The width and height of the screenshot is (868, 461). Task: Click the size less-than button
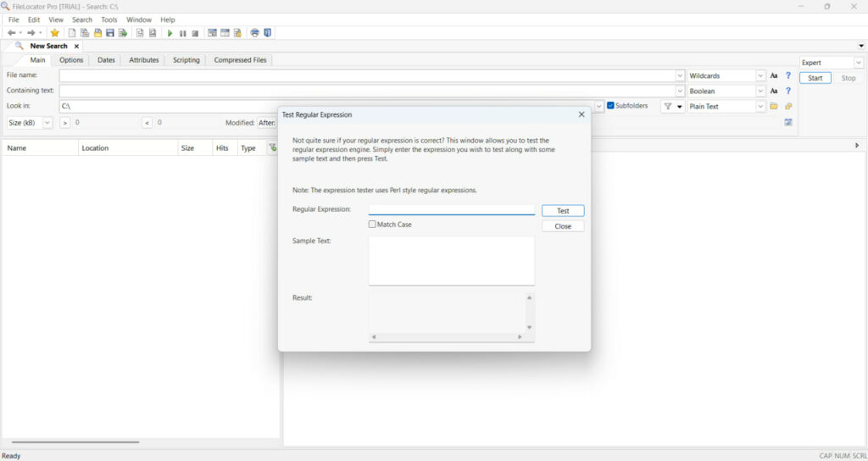point(147,123)
